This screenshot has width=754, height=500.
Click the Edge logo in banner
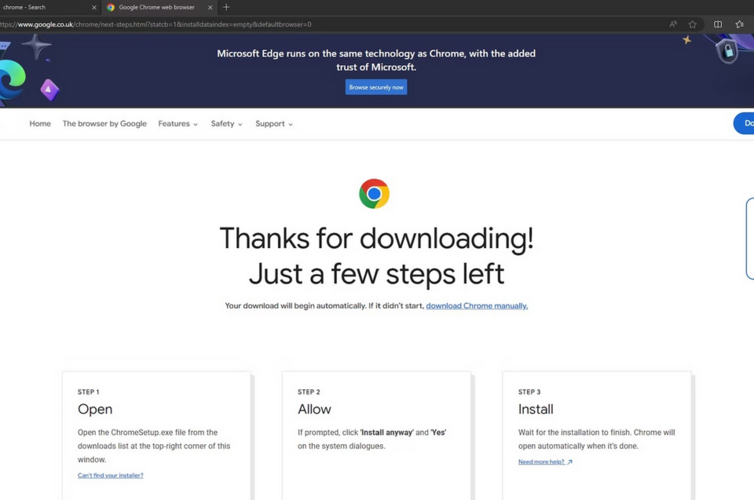(13, 81)
